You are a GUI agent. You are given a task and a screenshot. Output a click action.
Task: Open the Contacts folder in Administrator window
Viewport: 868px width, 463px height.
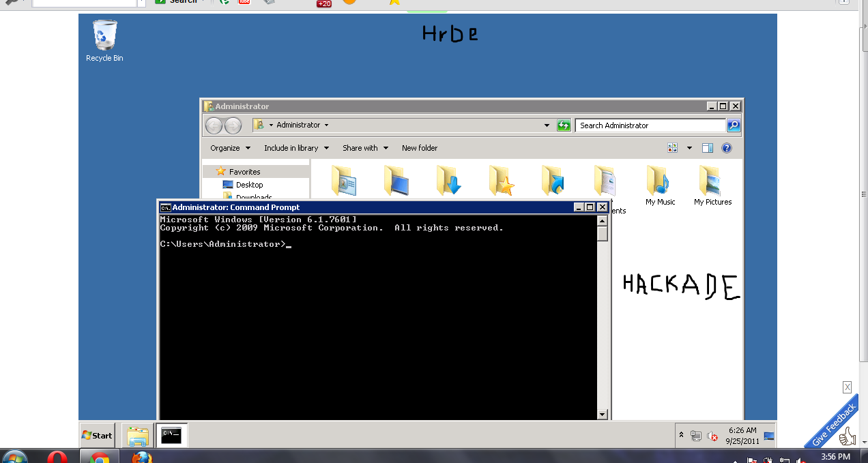[344, 181]
